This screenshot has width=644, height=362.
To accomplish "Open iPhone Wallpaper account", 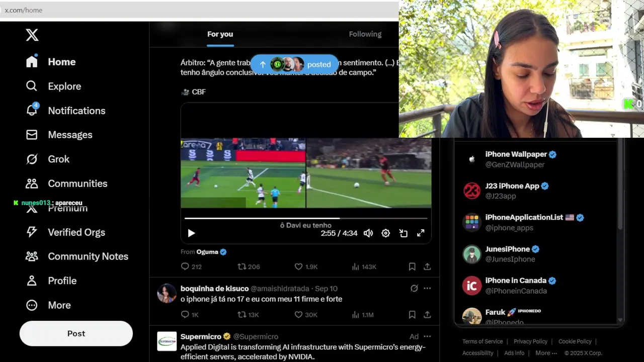I will coord(536,159).
